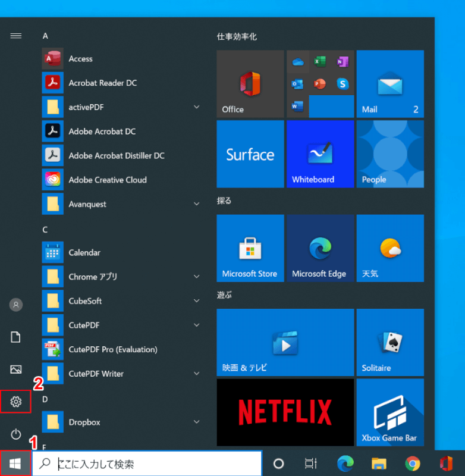Open Adobe Acrobat DC
Image resolution: width=465 pixels, height=476 pixels.
pos(121,131)
